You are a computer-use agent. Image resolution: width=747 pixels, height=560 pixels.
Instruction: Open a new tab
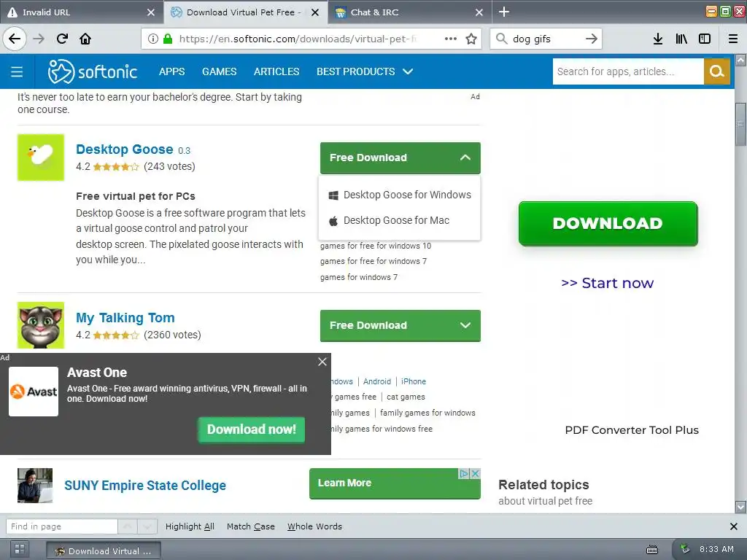(x=504, y=12)
